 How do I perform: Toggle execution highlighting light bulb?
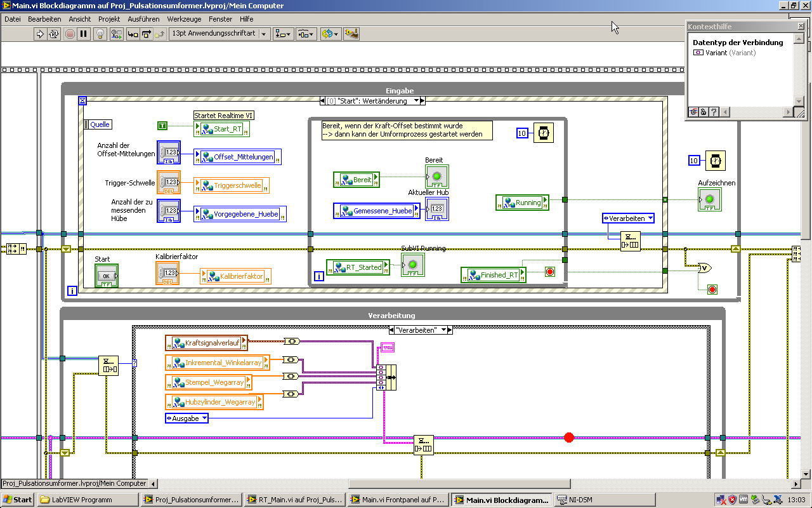[x=100, y=34]
